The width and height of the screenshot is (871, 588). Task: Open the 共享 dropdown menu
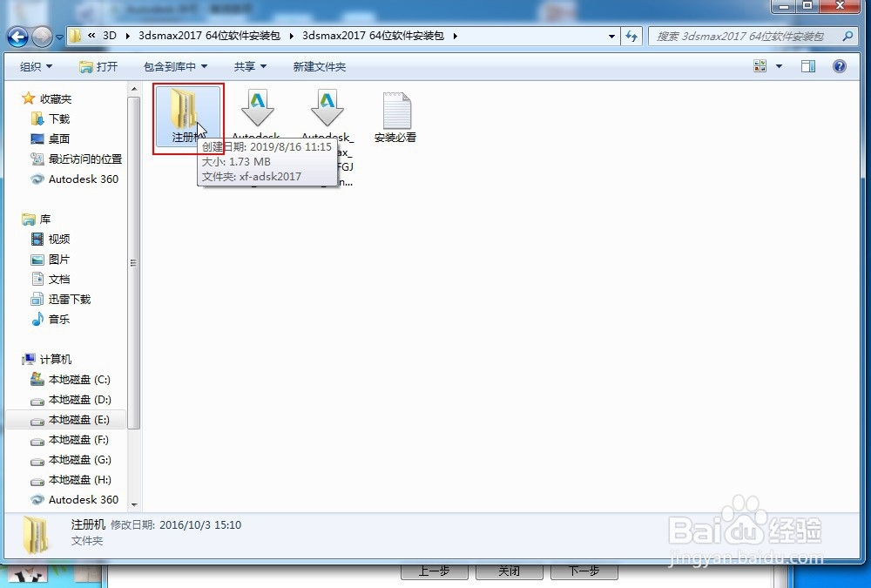tap(250, 67)
